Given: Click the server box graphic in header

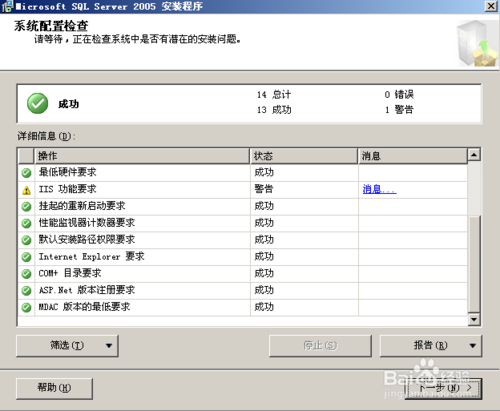Looking at the screenshot, I should (477, 43).
